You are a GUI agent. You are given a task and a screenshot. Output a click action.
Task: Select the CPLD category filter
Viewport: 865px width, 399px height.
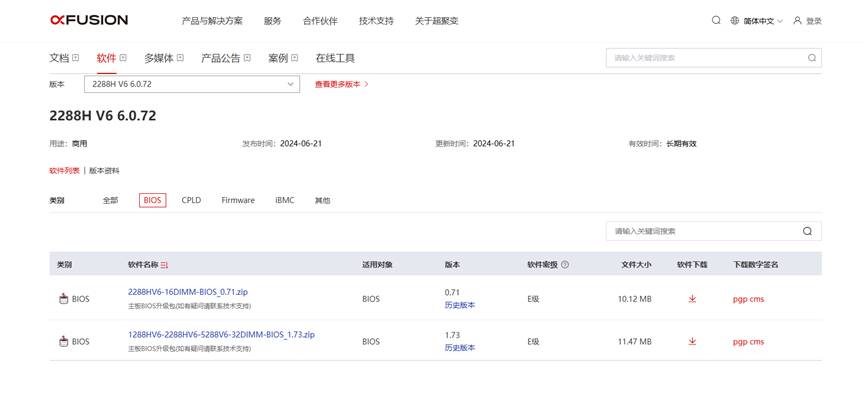coord(191,200)
